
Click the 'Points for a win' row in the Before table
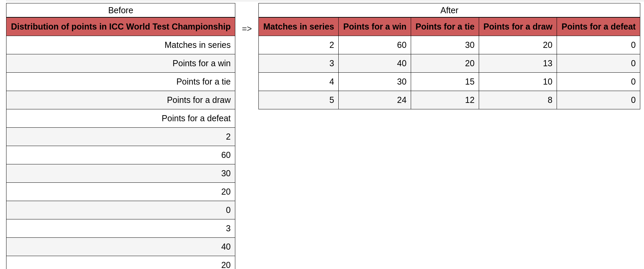(121, 63)
